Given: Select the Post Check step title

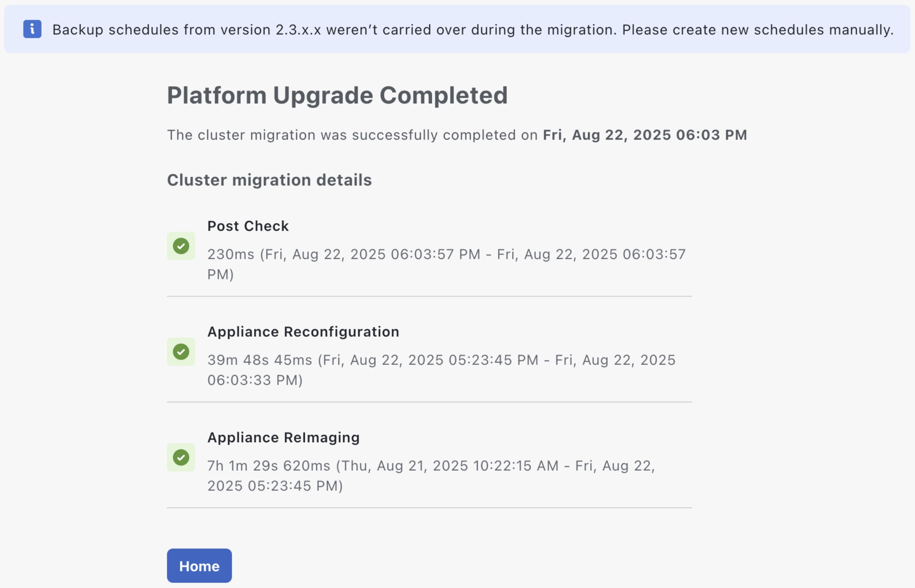Looking at the screenshot, I should tap(248, 226).
